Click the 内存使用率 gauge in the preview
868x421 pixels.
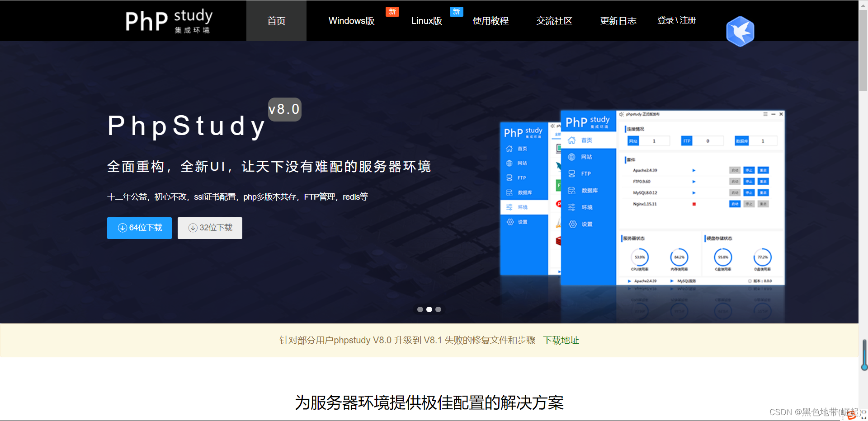coord(679,257)
